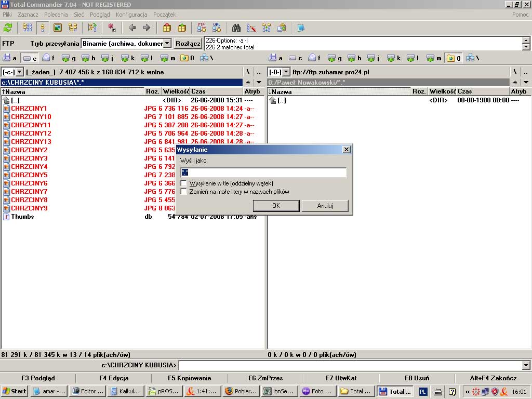Open the Polecenia menu

point(56,15)
